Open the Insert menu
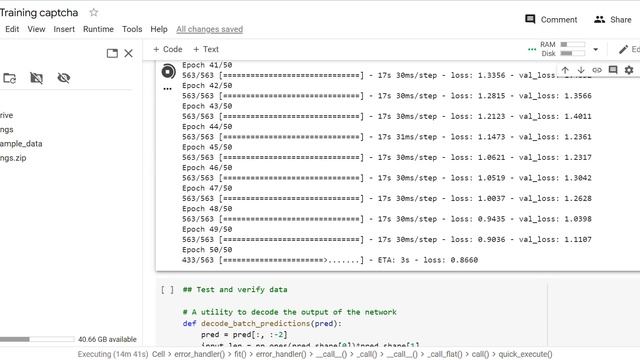 coord(64,29)
